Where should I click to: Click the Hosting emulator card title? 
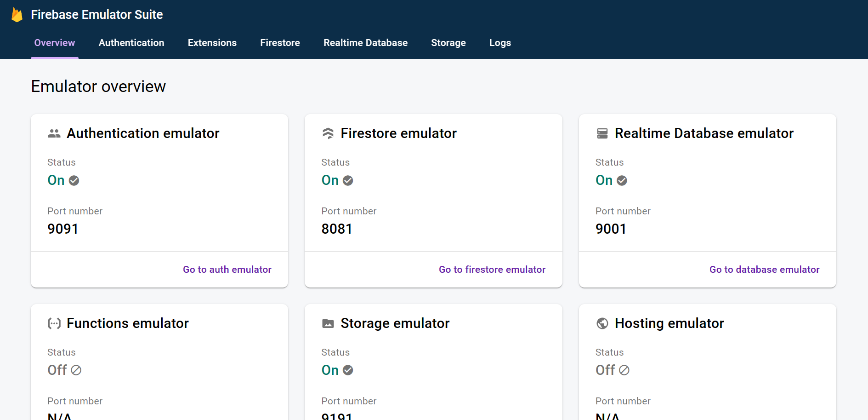669,323
